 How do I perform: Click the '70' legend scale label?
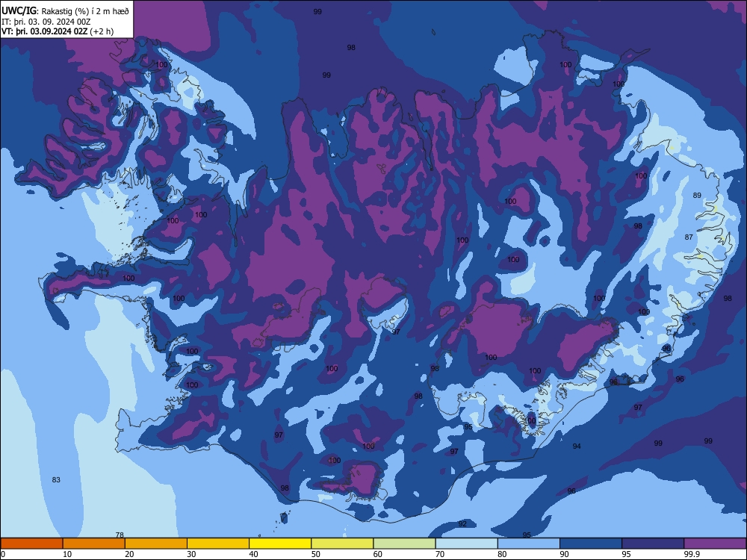(x=440, y=554)
